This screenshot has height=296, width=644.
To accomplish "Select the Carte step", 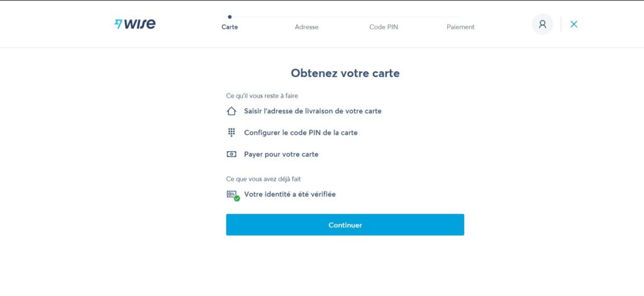I will click(230, 27).
